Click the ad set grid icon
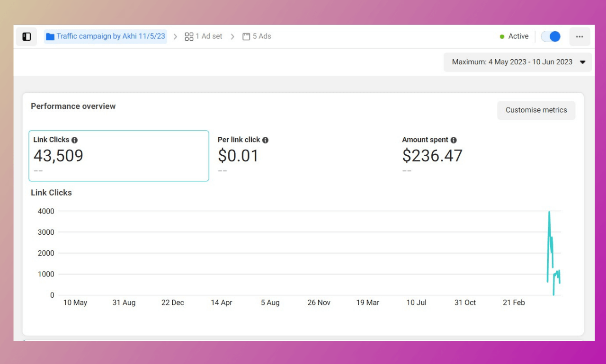The height and width of the screenshot is (364, 606). coord(189,36)
